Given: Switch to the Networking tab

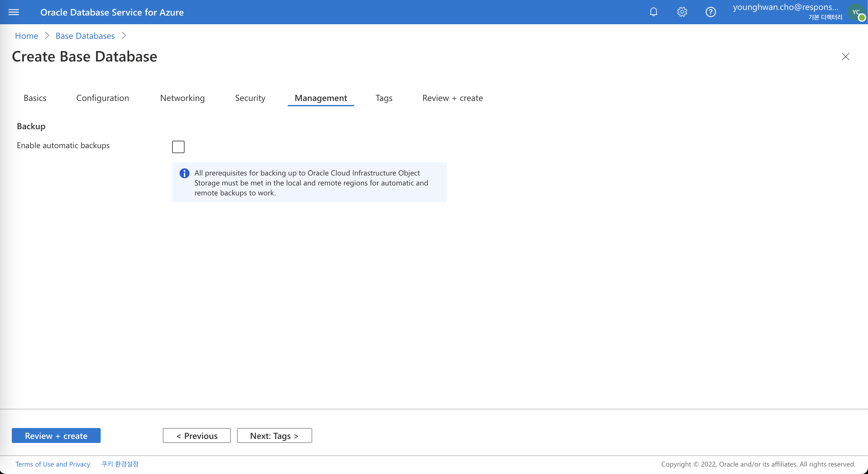Looking at the screenshot, I should click(182, 98).
